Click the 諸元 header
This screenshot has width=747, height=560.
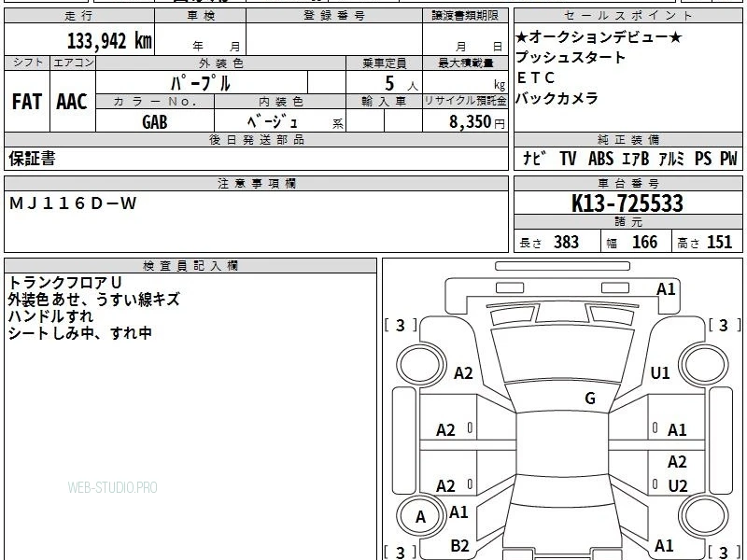tap(627, 222)
